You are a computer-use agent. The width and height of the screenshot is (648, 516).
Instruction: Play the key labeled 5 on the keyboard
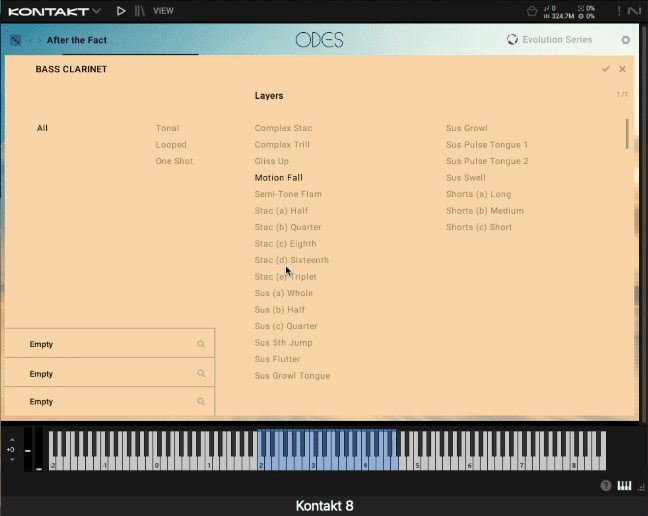click(417, 463)
